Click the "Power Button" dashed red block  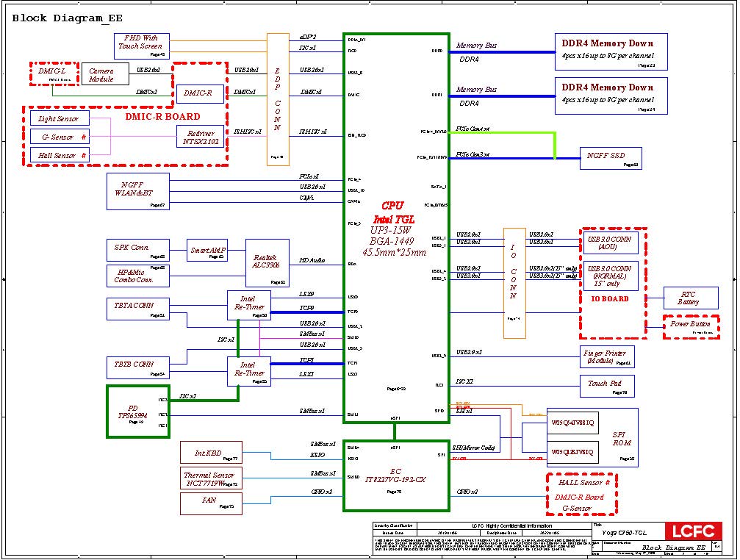691,327
